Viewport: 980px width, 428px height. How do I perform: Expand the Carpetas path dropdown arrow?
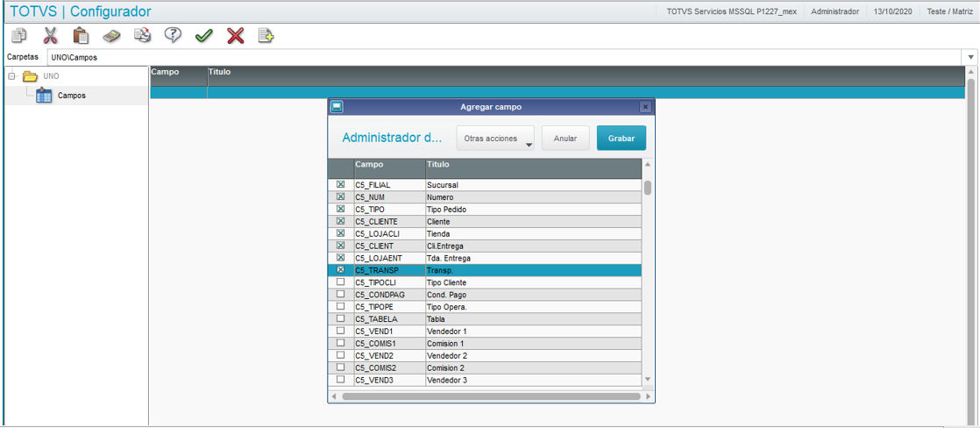coord(971,57)
